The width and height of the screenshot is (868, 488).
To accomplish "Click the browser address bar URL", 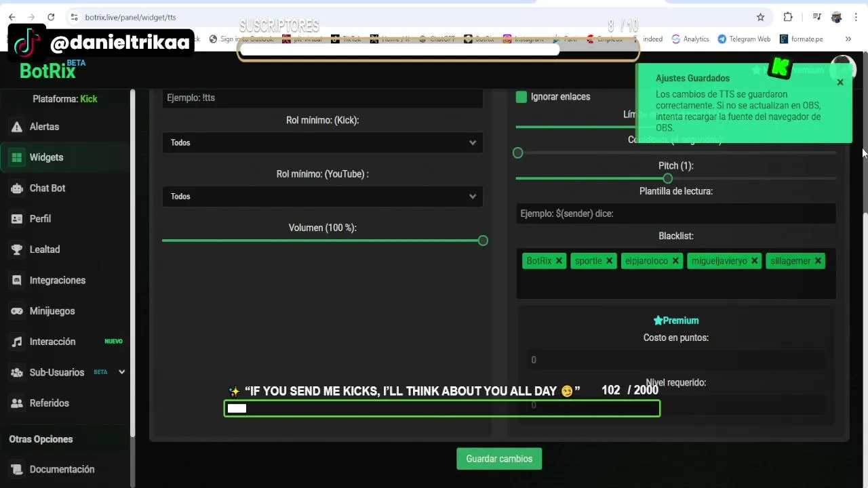I will tap(130, 17).
